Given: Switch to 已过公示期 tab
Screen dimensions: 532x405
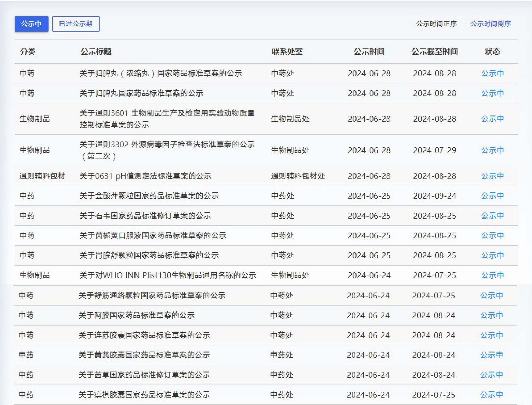Looking at the screenshot, I should point(76,24).
